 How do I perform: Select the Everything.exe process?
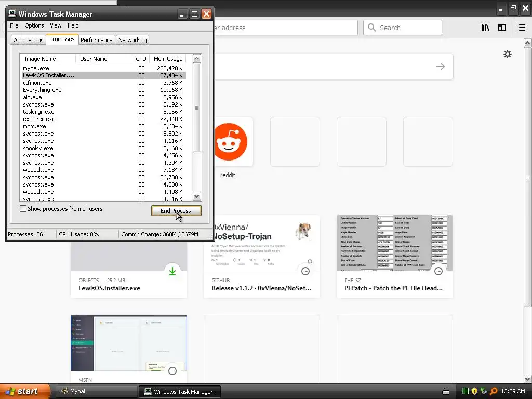103,90
